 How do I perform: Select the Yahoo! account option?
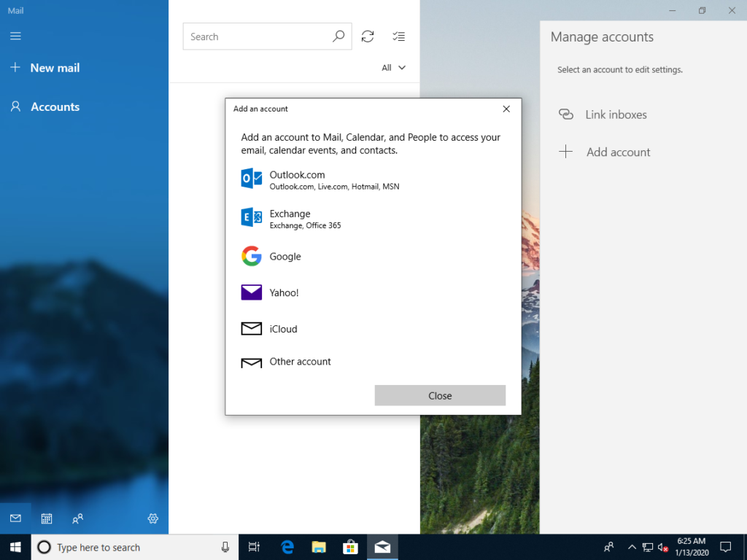coord(371,292)
